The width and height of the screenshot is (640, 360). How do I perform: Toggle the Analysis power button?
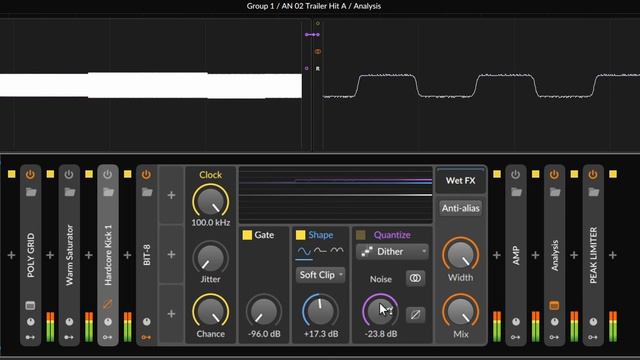point(554,175)
